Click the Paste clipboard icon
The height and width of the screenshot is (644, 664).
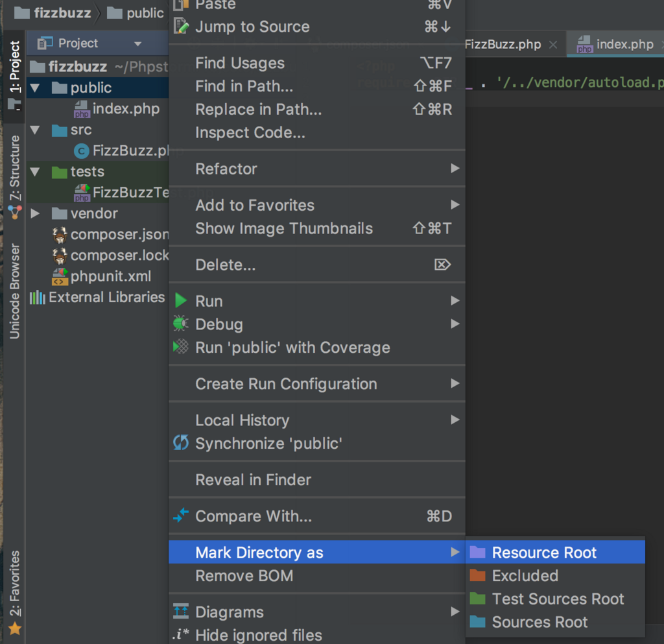(x=181, y=5)
